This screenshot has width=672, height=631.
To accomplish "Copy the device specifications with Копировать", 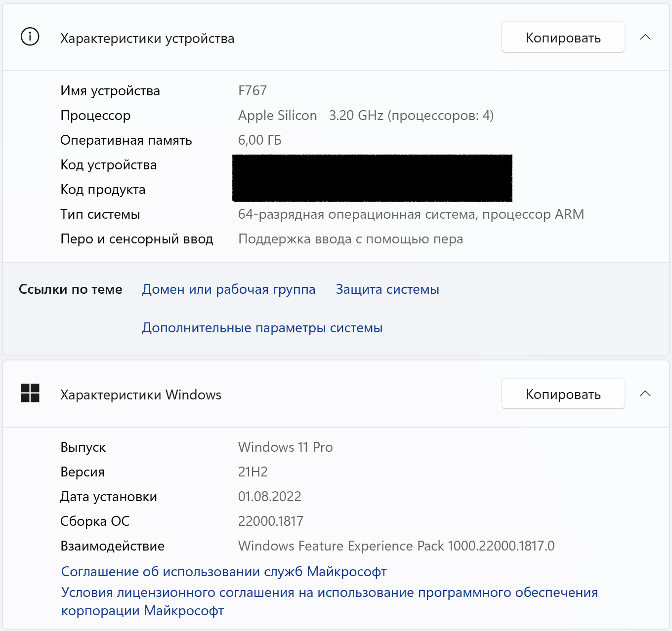I will click(x=563, y=38).
